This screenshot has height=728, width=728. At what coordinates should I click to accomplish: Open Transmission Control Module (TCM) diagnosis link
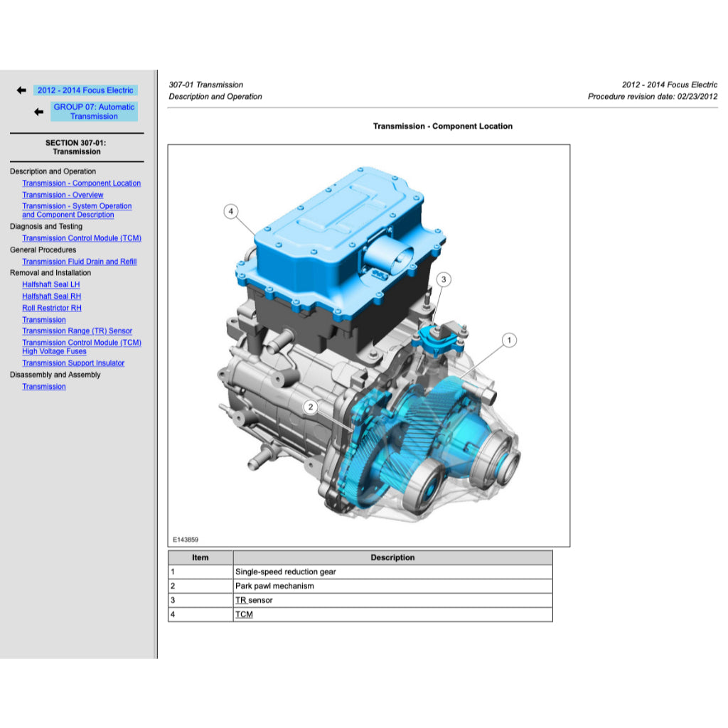tap(81, 238)
